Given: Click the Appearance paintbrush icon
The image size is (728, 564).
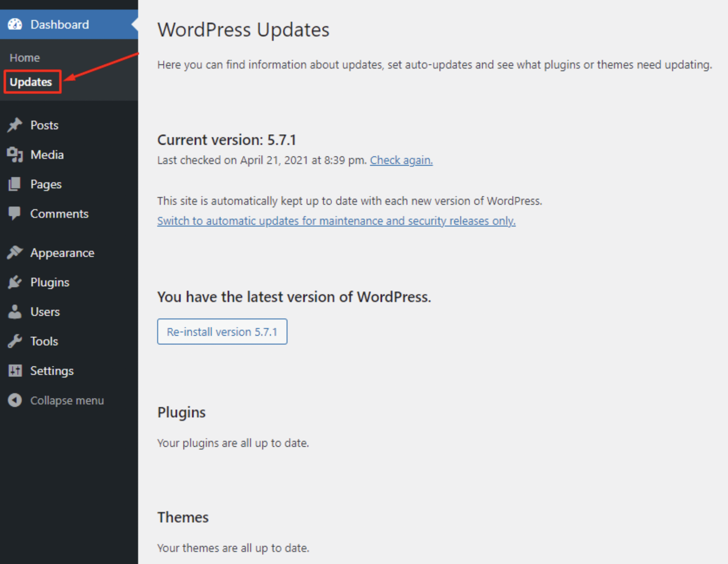Looking at the screenshot, I should [15, 252].
